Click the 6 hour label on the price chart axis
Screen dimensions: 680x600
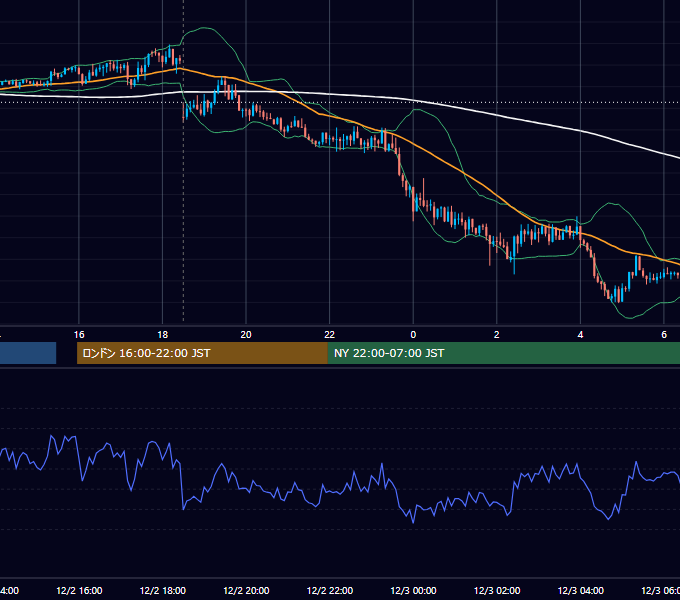(664, 335)
